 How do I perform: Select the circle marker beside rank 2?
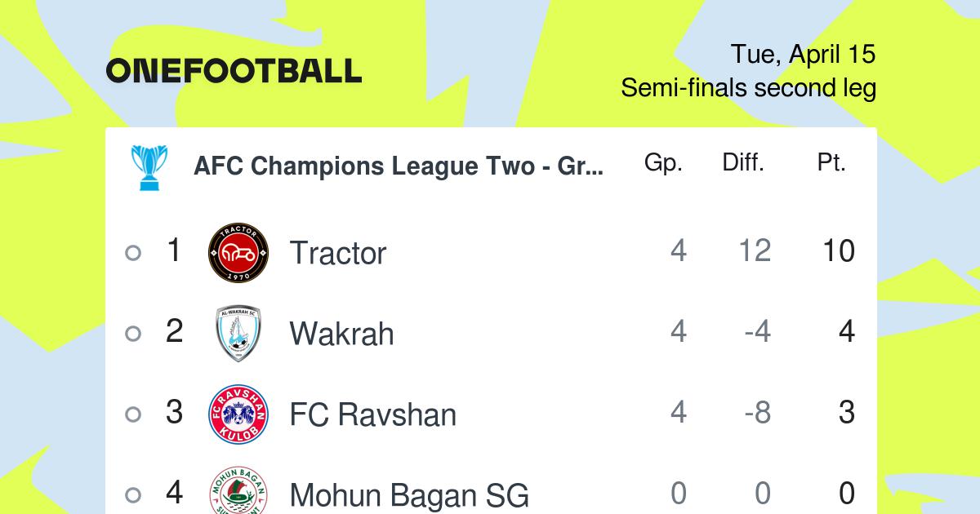click(x=133, y=334)
